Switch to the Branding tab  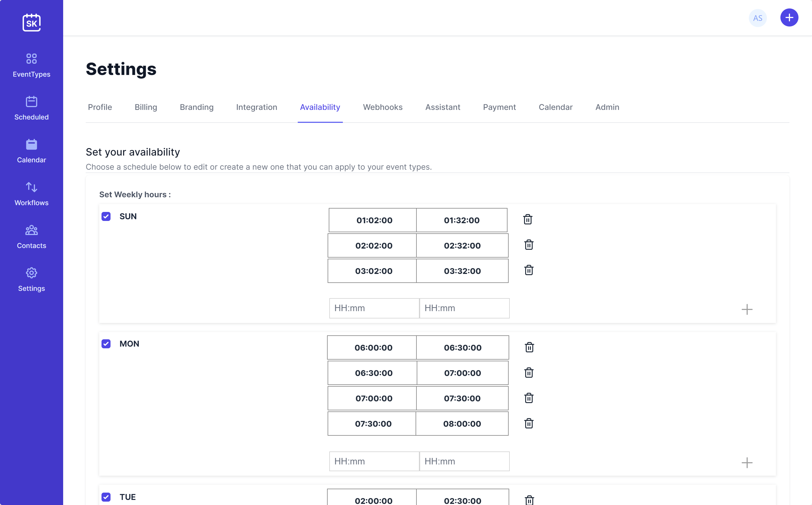pyautogui.click(x=197, y=107)
